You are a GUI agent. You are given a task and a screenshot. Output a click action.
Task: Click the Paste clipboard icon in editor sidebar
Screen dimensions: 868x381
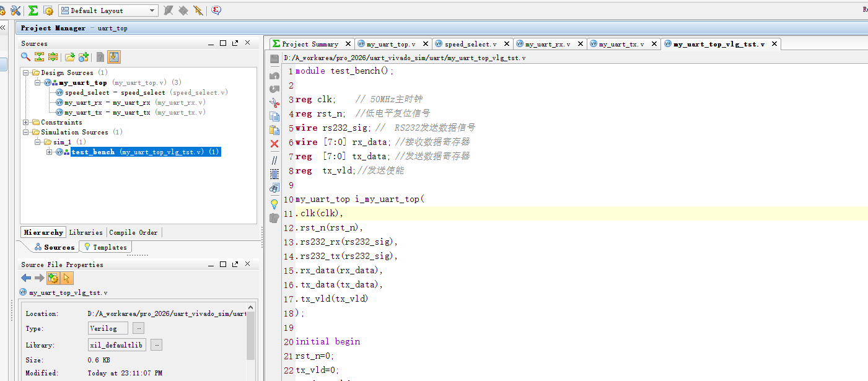[x=274, y=130]
